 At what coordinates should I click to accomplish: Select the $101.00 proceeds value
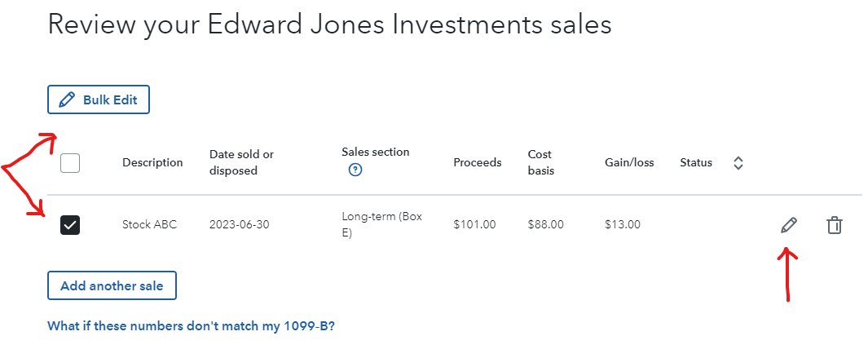[474, 224]
